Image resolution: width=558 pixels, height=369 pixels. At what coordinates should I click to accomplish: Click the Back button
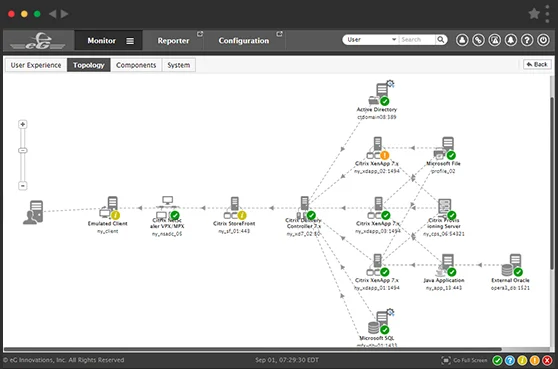tap(537, 64)
